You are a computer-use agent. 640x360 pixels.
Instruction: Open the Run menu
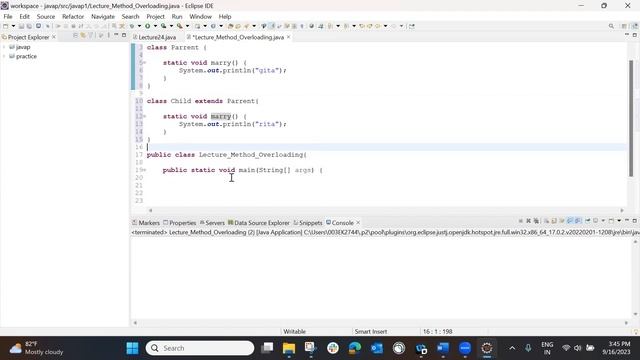point(177,17)
